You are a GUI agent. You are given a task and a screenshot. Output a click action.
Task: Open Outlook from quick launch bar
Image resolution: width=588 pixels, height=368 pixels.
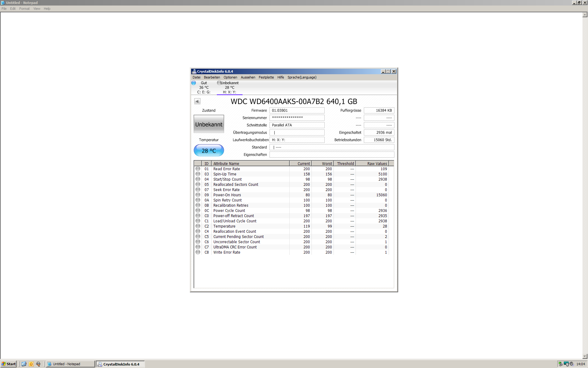[31, 364]
